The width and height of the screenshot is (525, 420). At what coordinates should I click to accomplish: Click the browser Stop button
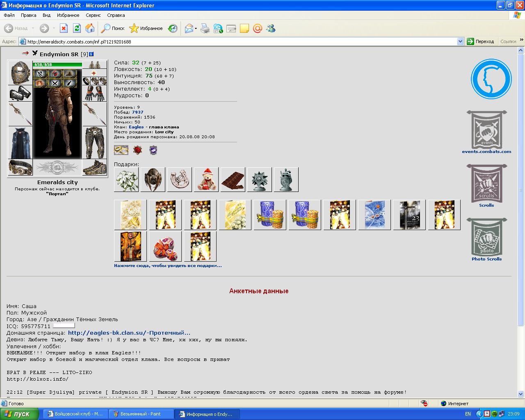pos(64,28)
